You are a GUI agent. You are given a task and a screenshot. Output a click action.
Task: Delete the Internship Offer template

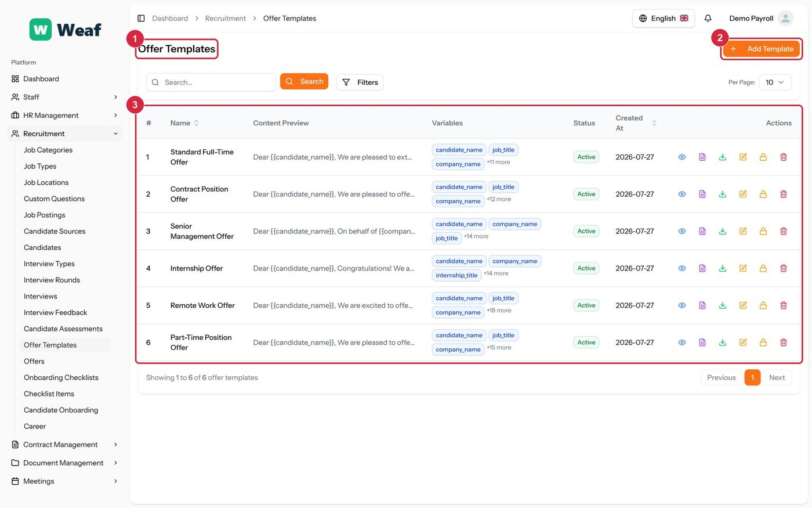(x=784, y=269)
